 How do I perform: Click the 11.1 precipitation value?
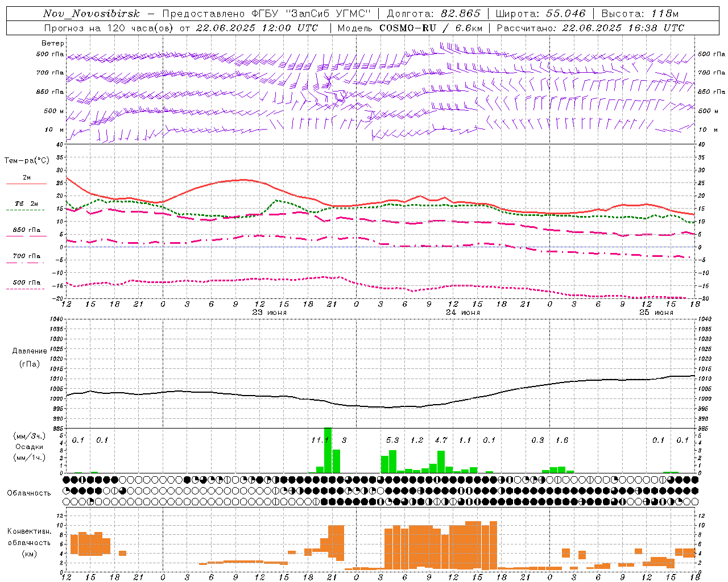click(x=320, y=440)
